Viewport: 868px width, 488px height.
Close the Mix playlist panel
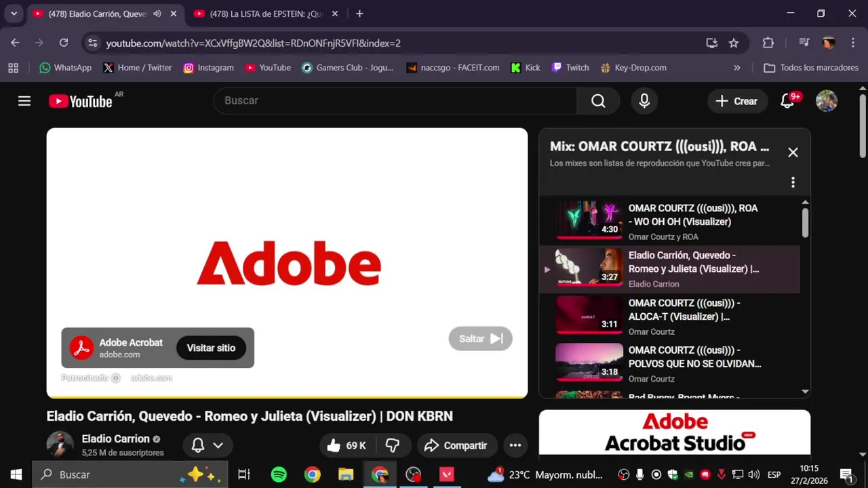coord(793,152)
